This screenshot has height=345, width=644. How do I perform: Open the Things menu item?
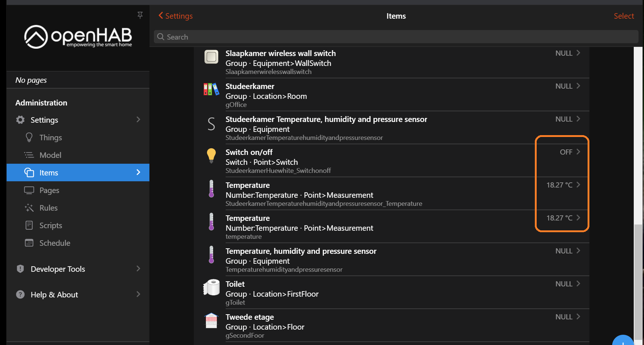click(x=51, y=138)
